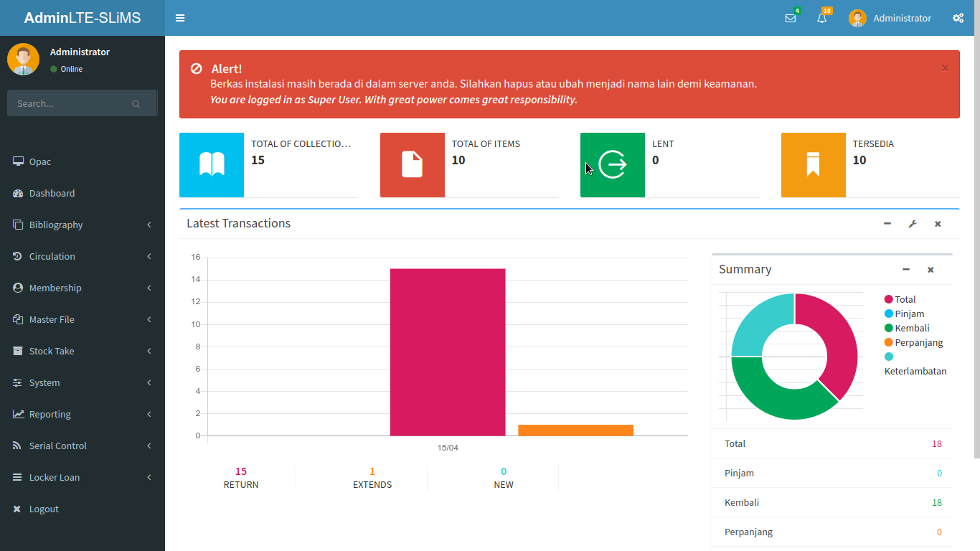The height and width of the screenshot is (551, 980).
Task: Collapse the Summary panel
Action: coord(906,270)
